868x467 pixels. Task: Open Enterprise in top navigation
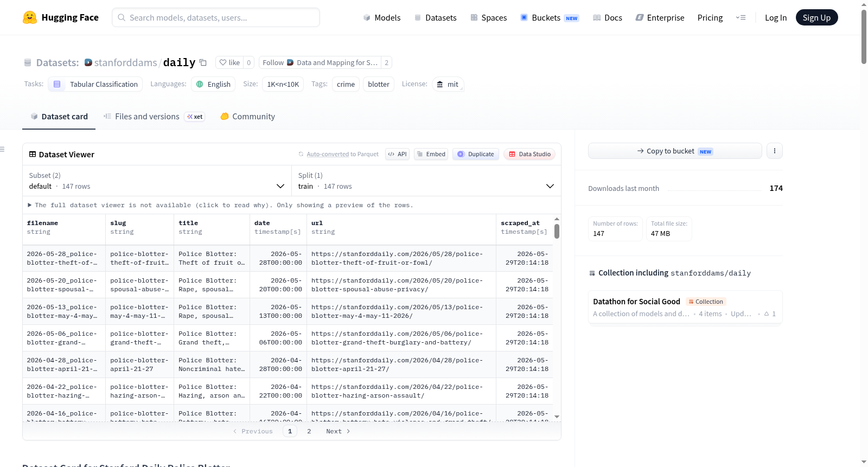(660, 17)
